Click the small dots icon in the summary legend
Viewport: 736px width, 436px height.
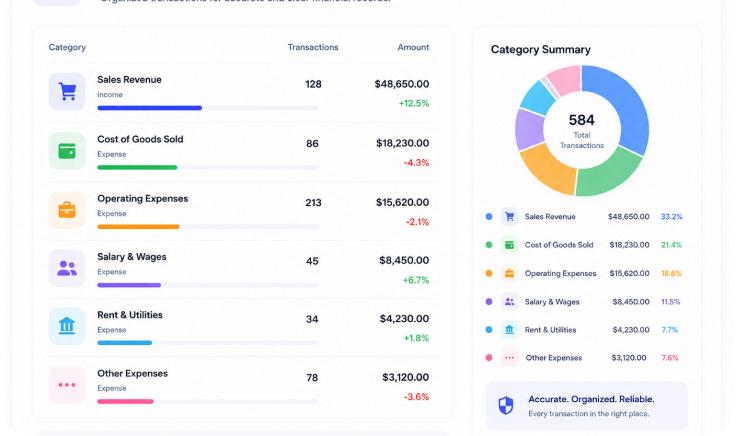pos(509,358)
